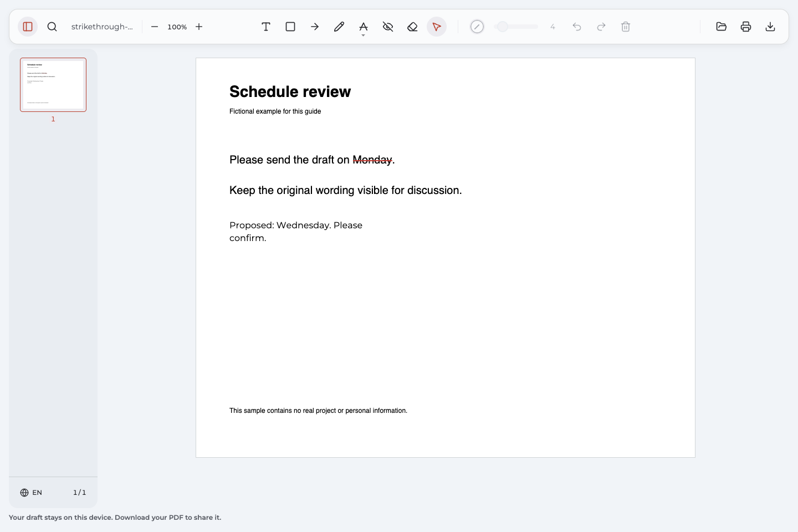Click the strikethrough file name
This screenshot has width=798, height=532.
(x=102, y=27)
